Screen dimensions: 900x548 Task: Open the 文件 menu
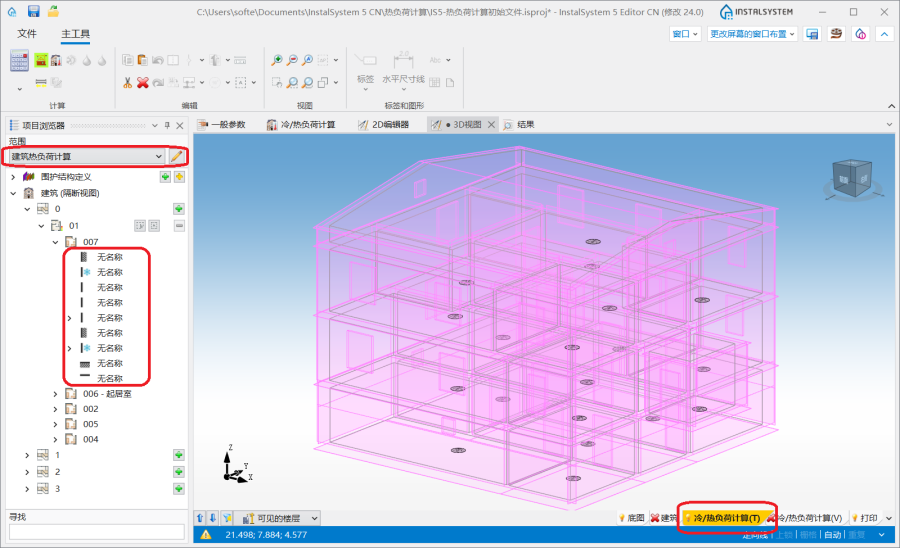click(x=27, y=34)
